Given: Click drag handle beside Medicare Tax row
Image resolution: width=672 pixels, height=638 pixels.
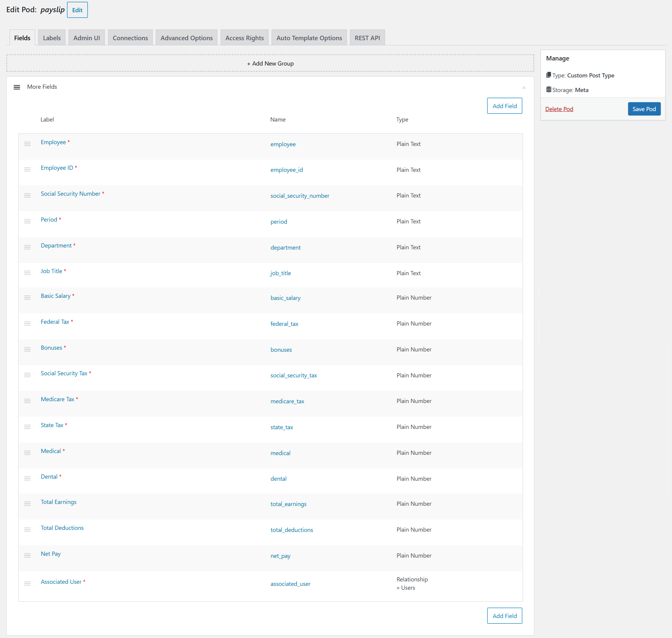Looking at the screenshot, I should point(27,401).
